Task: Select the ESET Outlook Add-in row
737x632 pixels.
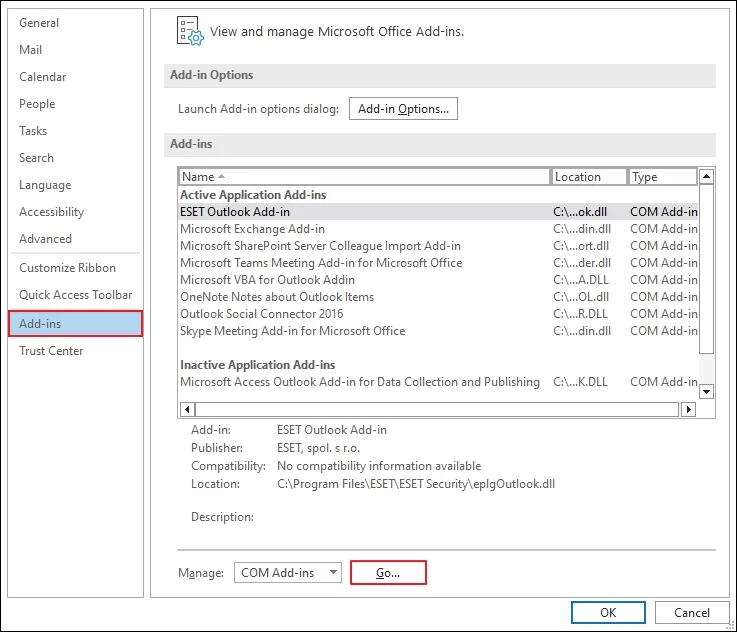Action: point(438,212)
